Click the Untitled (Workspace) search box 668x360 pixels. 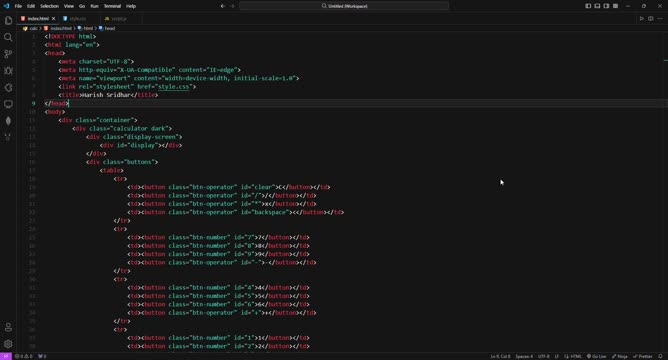click(344, 6)
